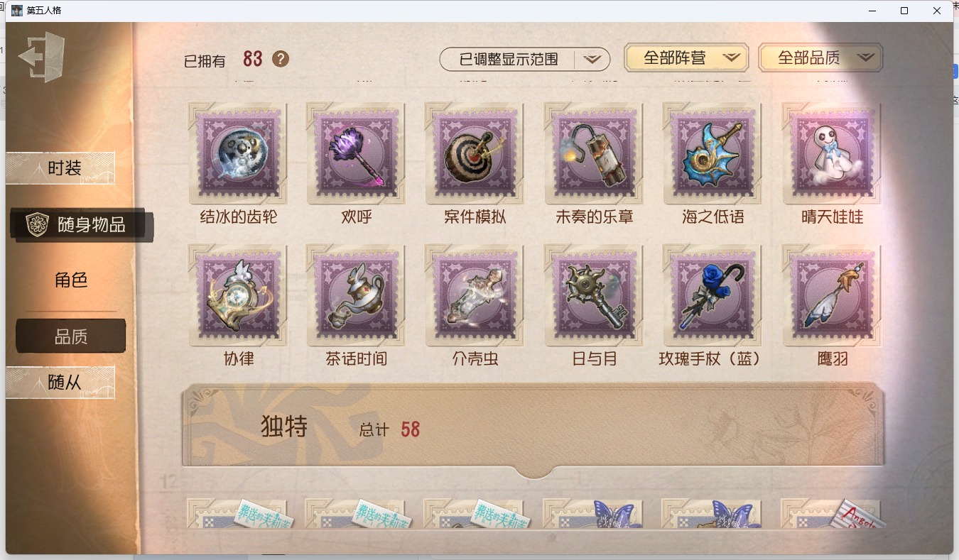Open the 随身物品 category
The width and height of the screenshot is (959, 560).
pyautogui.click(x=82, y=225)
